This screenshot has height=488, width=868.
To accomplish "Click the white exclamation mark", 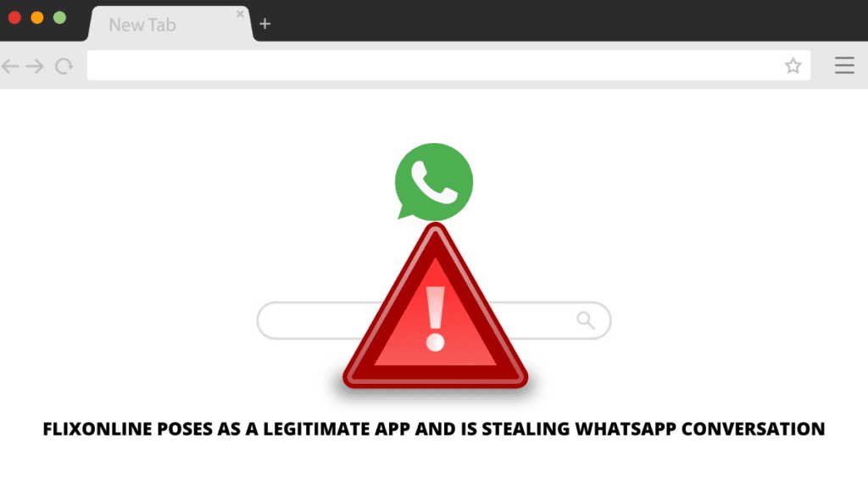I will [435, 319].
